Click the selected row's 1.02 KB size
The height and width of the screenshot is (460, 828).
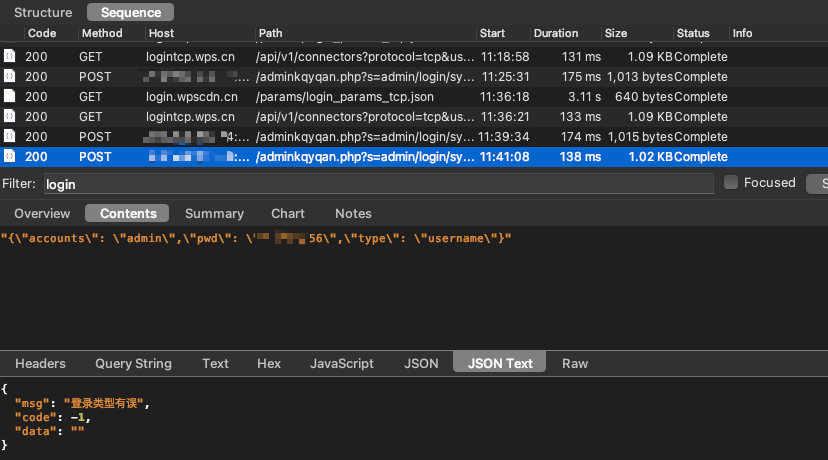pos(650,157)
